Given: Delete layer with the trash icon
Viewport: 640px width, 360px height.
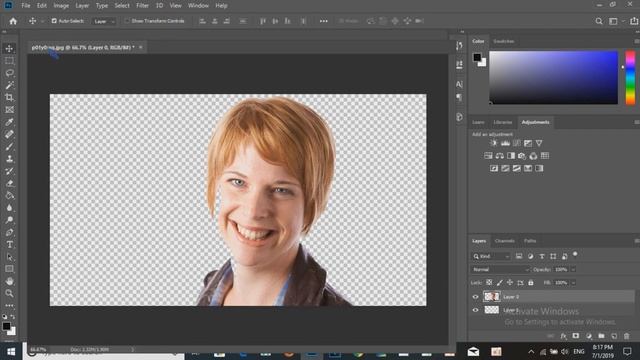Looking at the screenshot, I should [627, 336].
